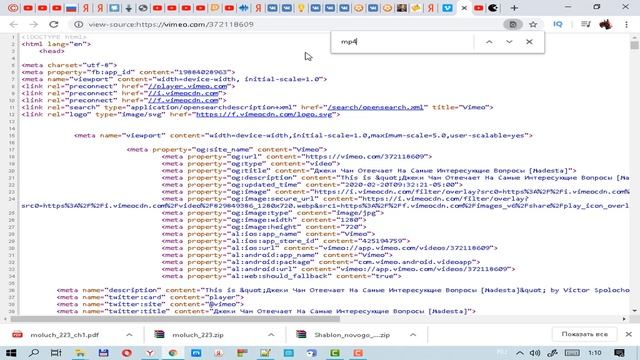The image size is (640, 360).
Task: Open the keyboard icon in the system tray
Action: click(572, 353)
